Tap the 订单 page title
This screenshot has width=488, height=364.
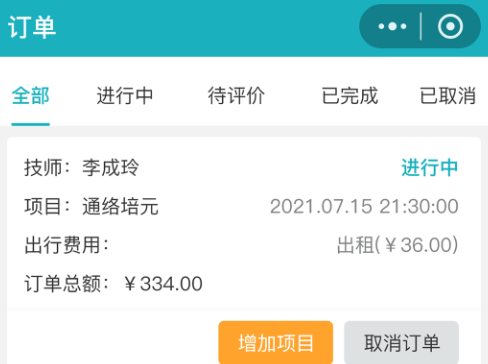click(x=32, y=28)
